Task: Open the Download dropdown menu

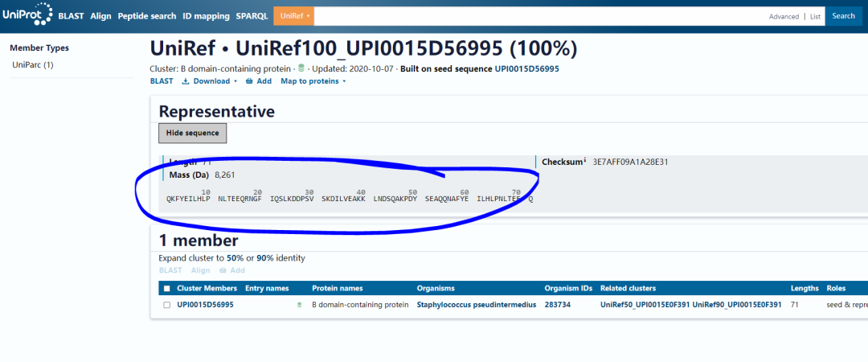Action: pyautogui.click(x=210, y=81)
